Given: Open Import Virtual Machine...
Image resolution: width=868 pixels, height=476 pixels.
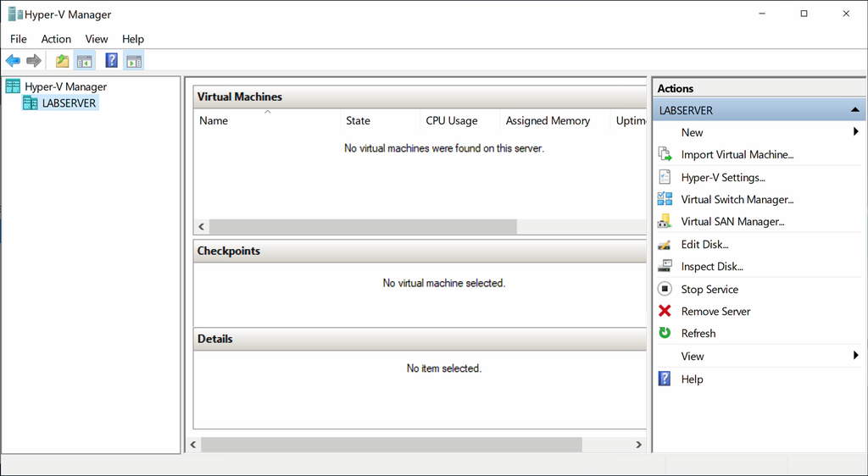Looking at the screenshot, I should (737, 155).
